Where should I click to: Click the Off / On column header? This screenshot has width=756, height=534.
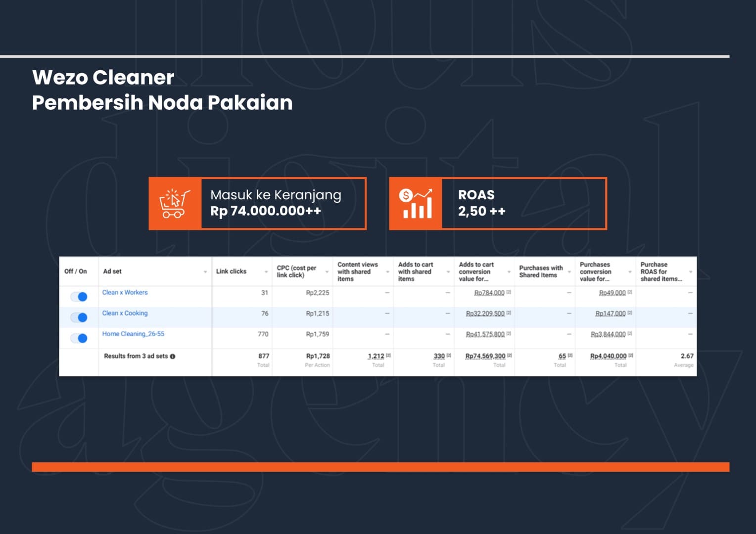[76, 271]
